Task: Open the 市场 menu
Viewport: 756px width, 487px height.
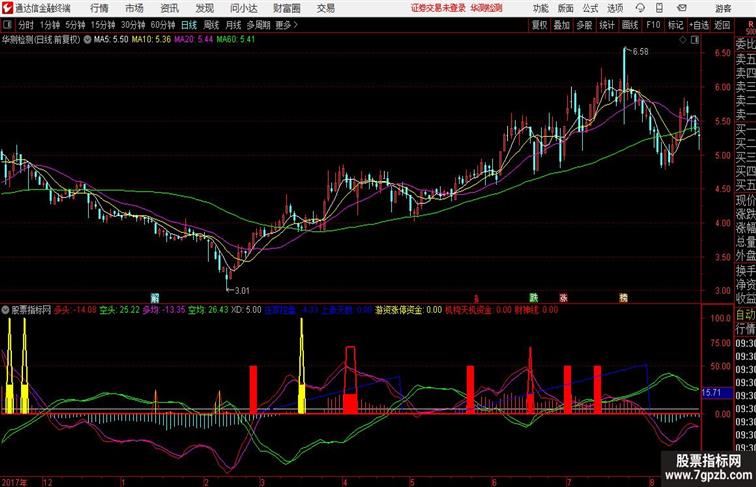Action: click(135, 8)
